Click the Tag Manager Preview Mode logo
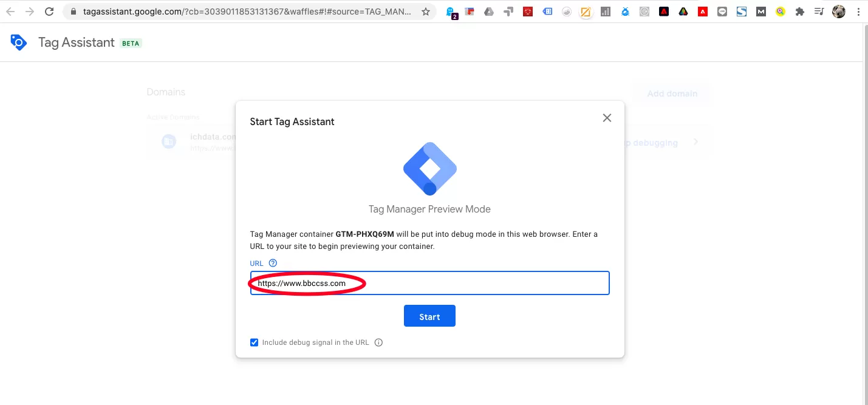The image size is (868, 405). pyautogui.click(x=429, y=169)
